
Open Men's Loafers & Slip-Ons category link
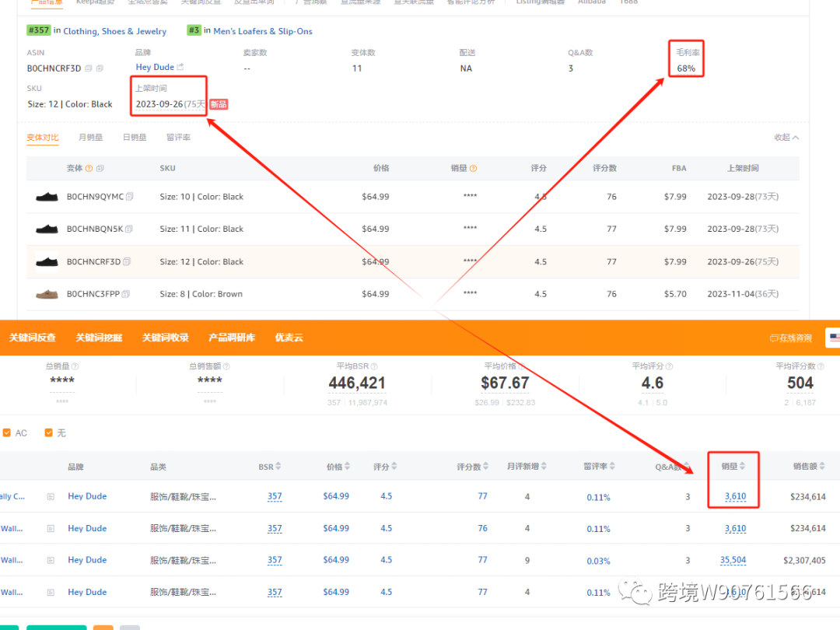[263, 31]
